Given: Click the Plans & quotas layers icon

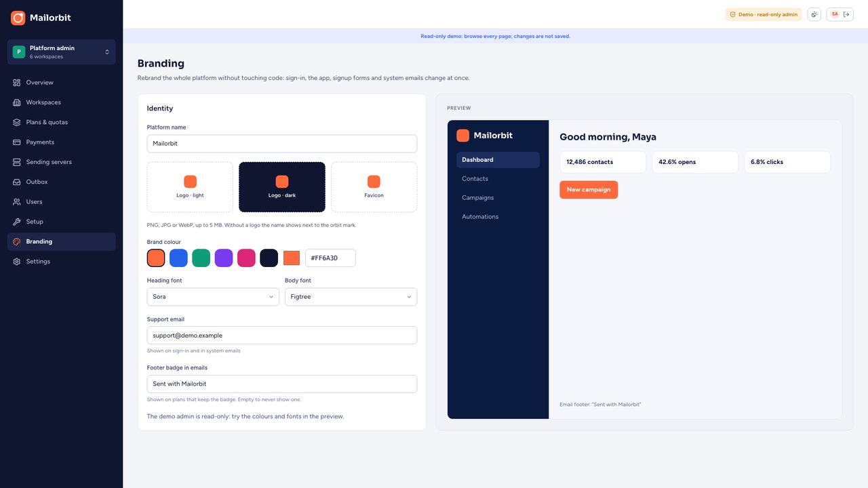Looking at the screenshot, I should pos(17,122).
